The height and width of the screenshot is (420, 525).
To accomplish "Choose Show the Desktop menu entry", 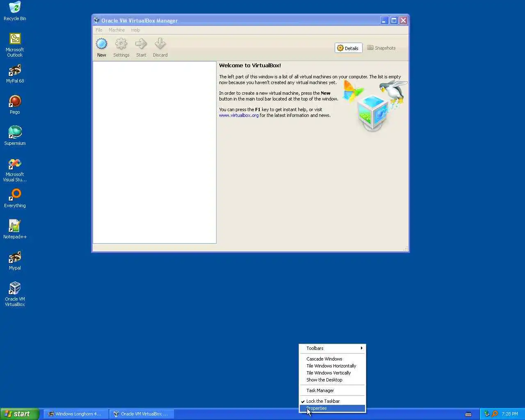I will (x=332, y=380).
